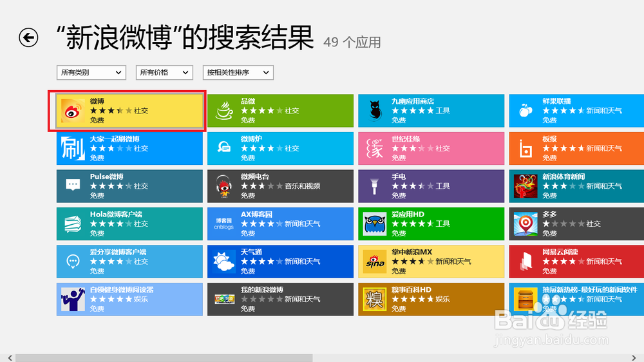Click the horizontal scrollbar thumb
Viewport: 644px width, 362px height.
coord(164,358)
